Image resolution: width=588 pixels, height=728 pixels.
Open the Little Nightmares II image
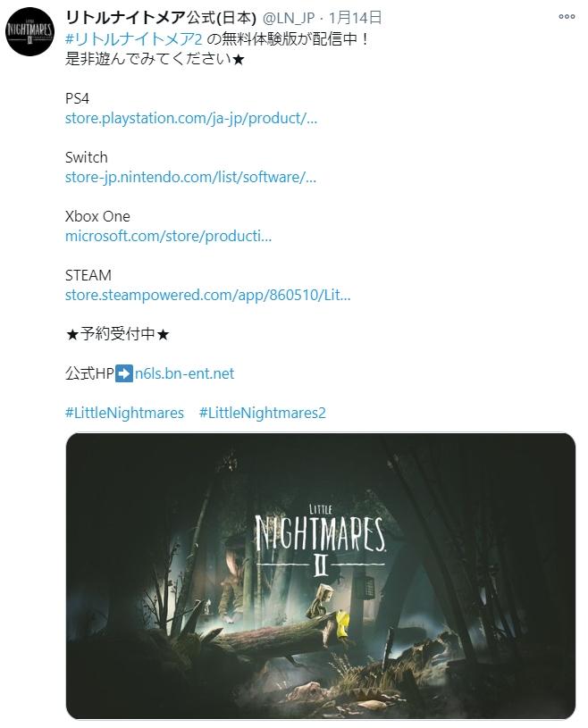pos(321,576)
